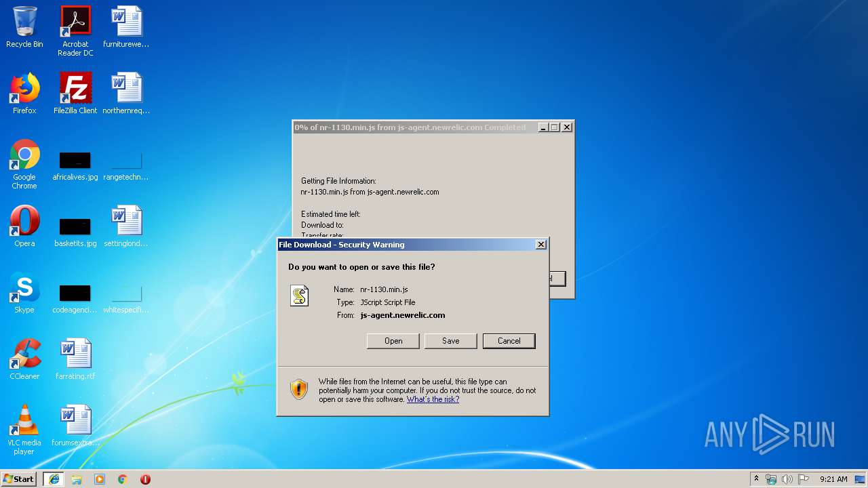Image resolution: width=868 pixels, height=488 pixels.
Task: Cancel the file download warning
Action: click(509, 341)
